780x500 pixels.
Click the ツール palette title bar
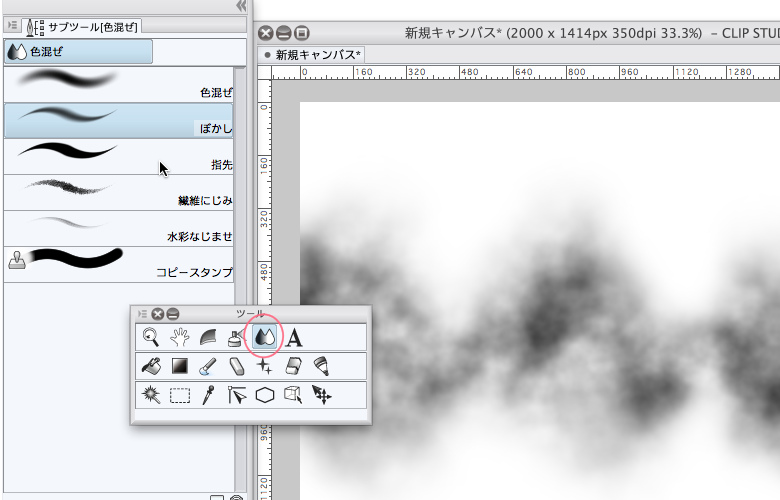[x=251, y=314]
